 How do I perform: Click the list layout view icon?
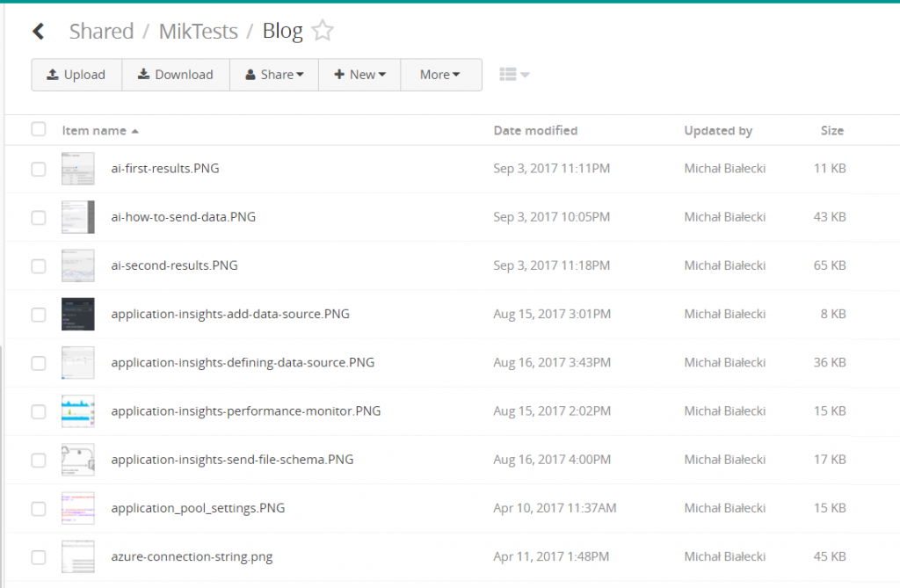[x=508, y=75]
